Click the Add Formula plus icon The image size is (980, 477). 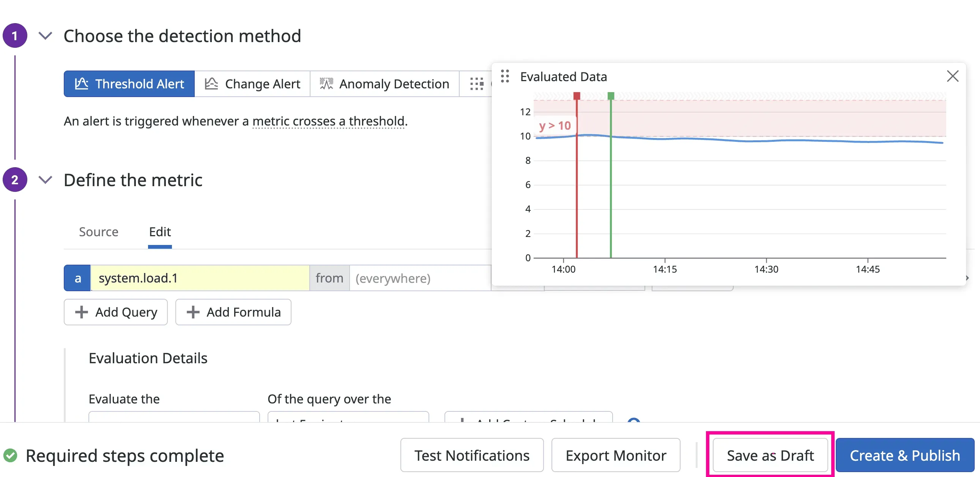(193, 312)
